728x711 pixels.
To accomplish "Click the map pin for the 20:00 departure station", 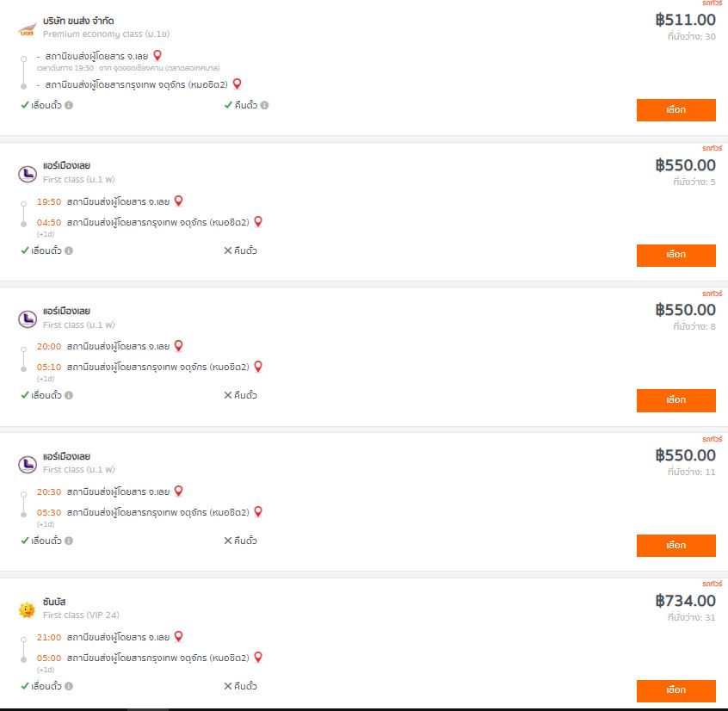I will click(x=178, y=346).
